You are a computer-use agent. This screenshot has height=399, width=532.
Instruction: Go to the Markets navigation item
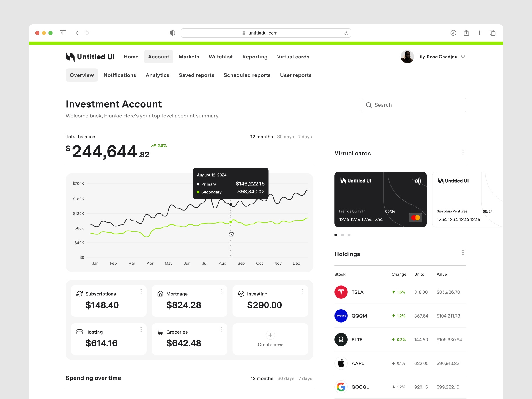tap(189, 57)
